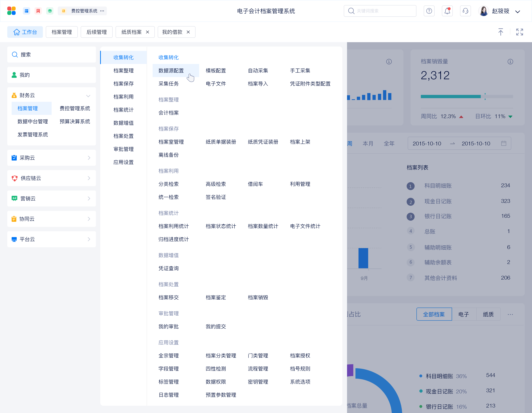Image resolution: width=532 pixels, height=413 pixels.
Task: Click the customer service headset icon
Action: pos(465,11)
